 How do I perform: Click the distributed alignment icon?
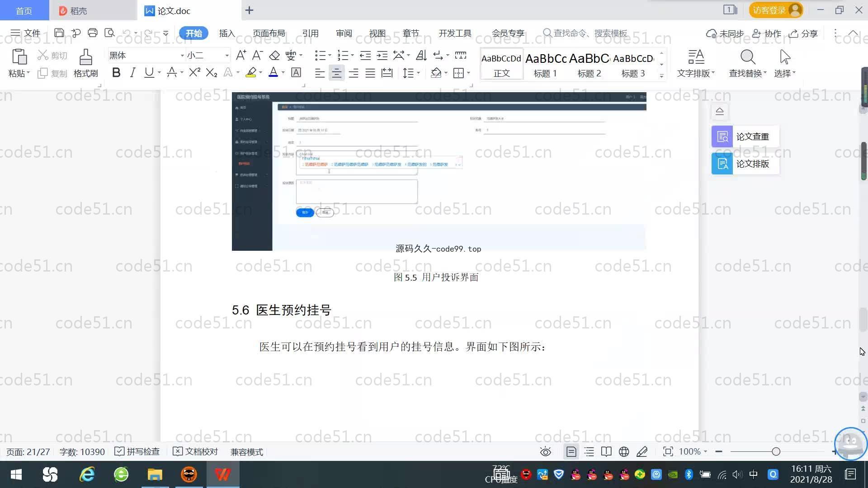(x=387, y=73)
